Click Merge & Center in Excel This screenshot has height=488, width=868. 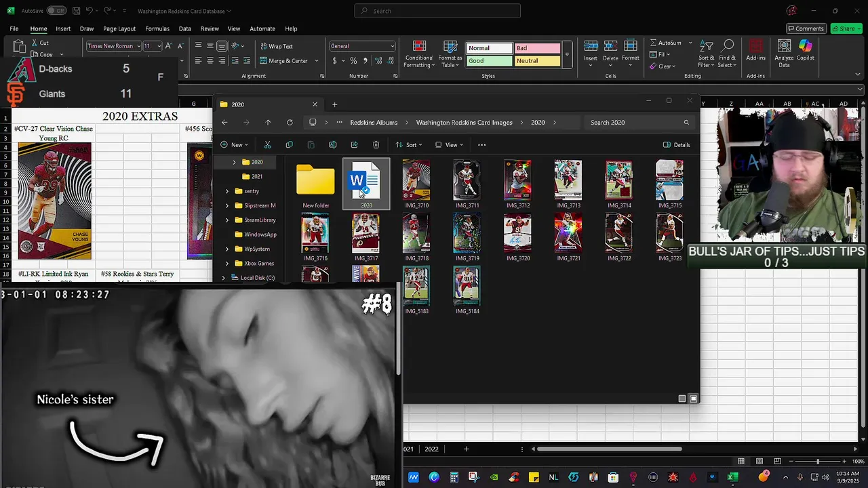point(284,60)
